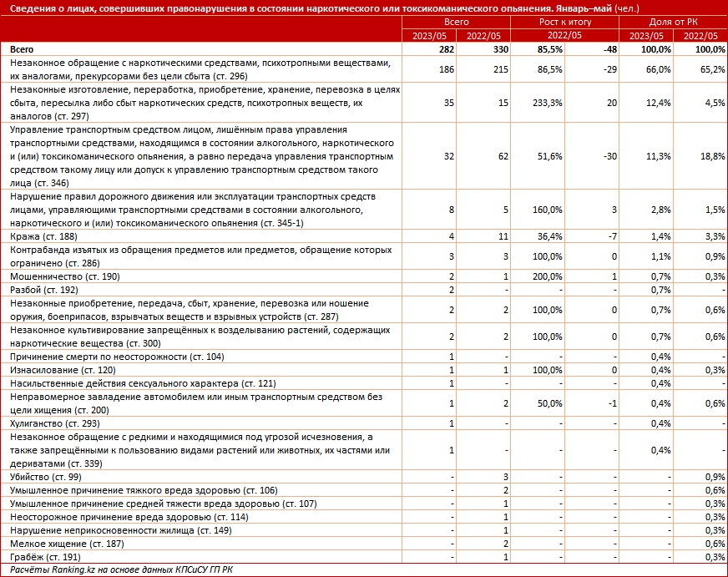Select the -29 difference cell
Viewport: 728px width, 577px height.
(x=610, y=69)
